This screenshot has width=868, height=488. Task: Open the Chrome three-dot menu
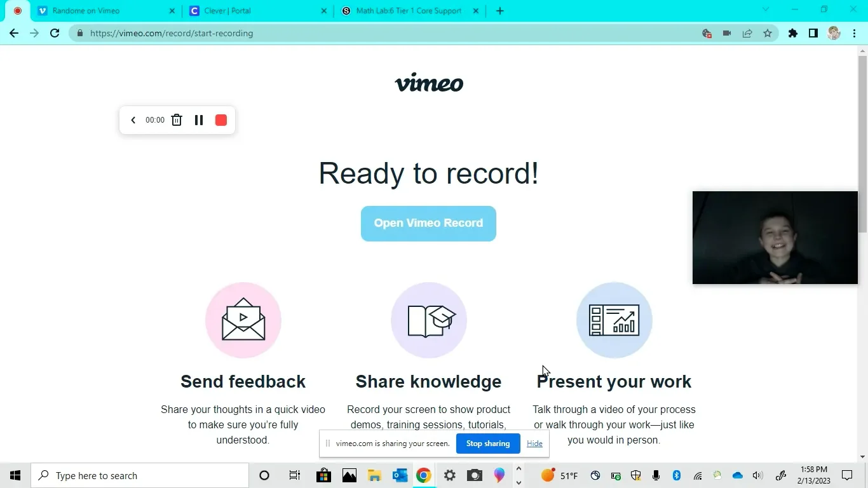[x=855, y=33]
